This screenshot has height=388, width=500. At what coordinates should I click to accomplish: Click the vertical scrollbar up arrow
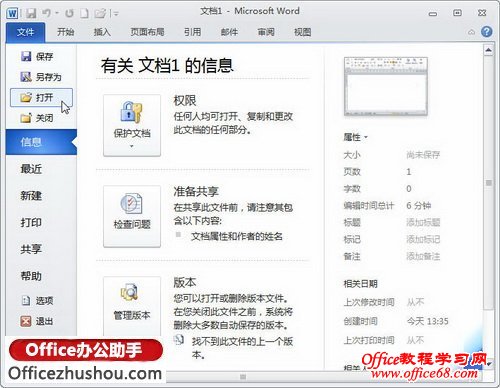(x=488, y=50)
